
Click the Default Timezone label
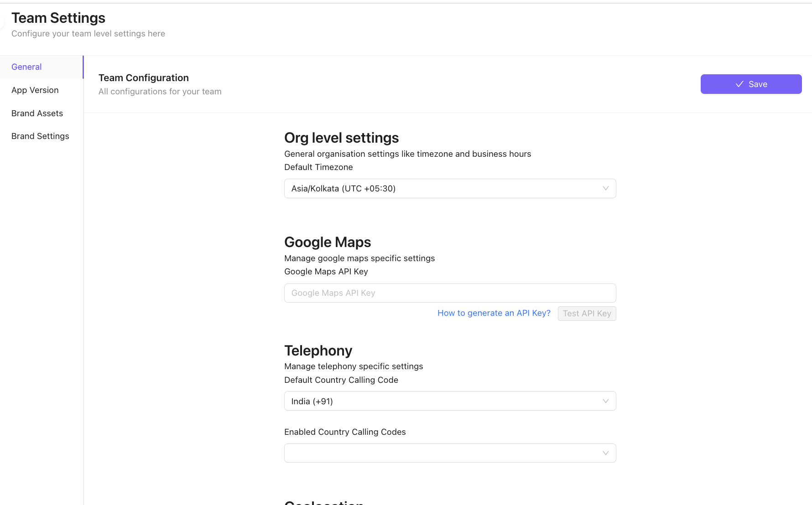click(x=318, y=167)
